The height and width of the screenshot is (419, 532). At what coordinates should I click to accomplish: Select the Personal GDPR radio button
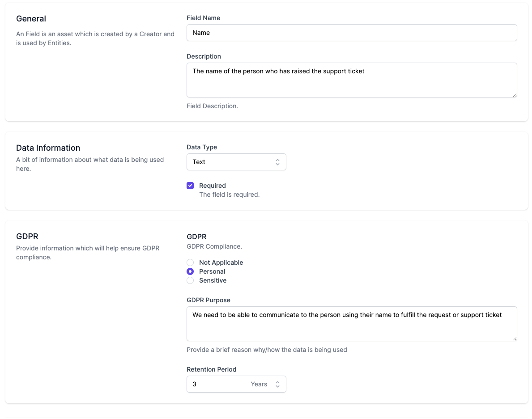[x=190, y=271]
